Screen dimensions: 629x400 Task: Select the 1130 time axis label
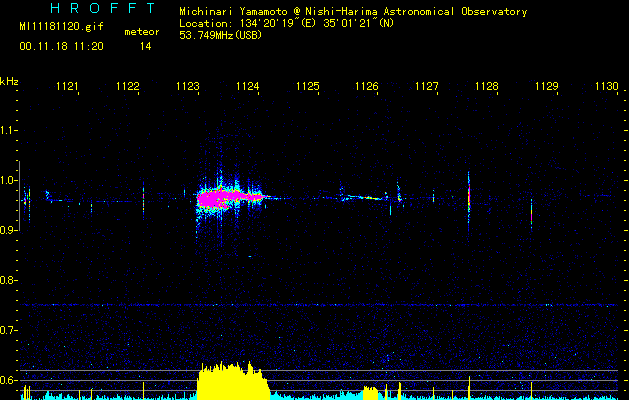coord(606,87)
